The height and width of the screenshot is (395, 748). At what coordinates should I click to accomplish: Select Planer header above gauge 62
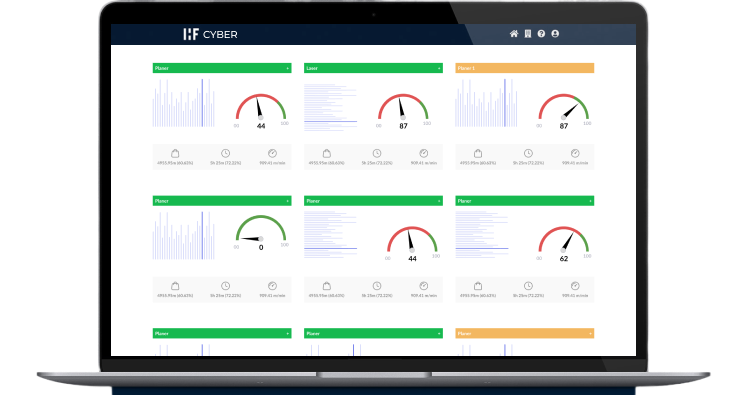524,201
